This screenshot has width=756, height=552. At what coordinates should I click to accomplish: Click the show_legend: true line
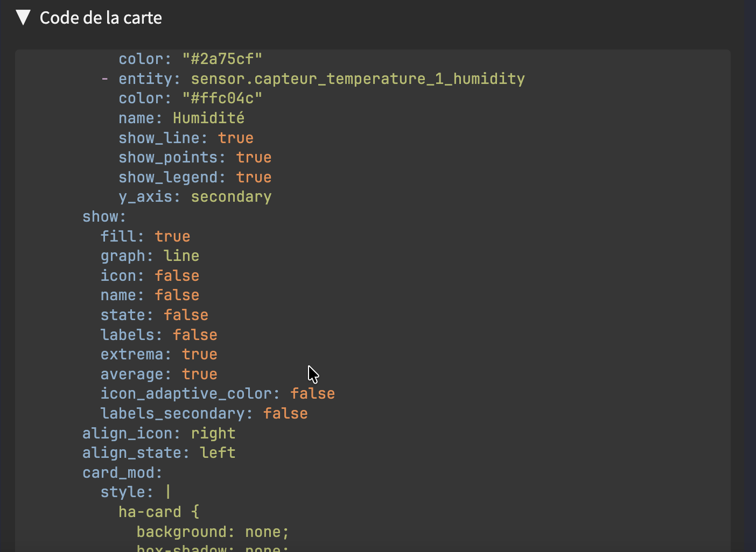(x=195, y=177)
